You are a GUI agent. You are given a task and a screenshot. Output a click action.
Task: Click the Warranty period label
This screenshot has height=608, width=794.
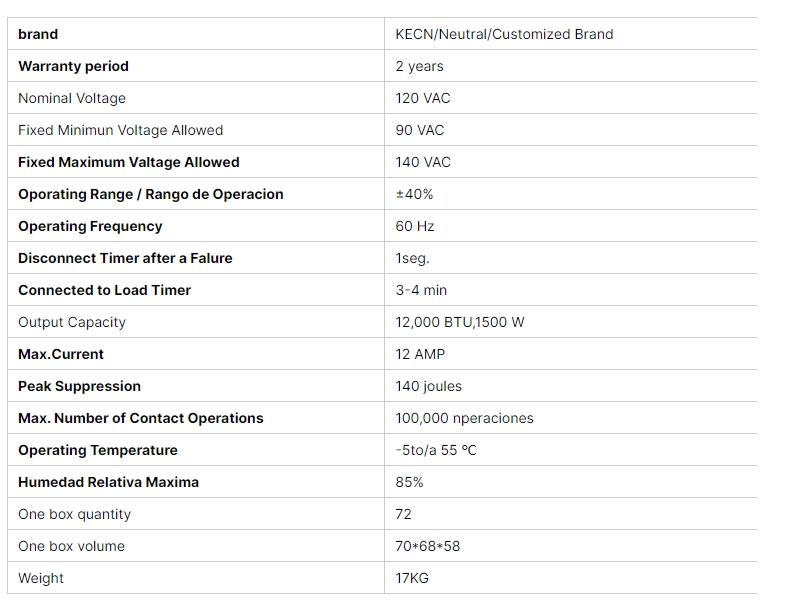pyautogui.click(x=73, y=66)
